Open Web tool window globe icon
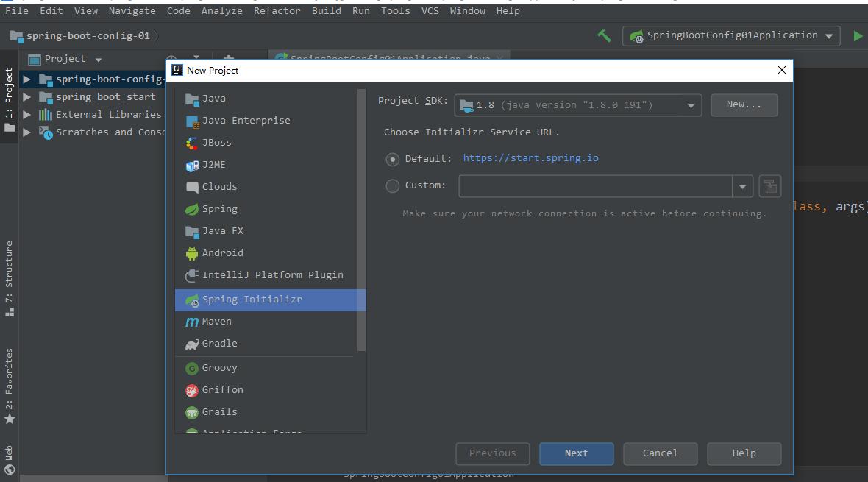Viewport: 868px width, 482px height. click(x=10, y=469)
